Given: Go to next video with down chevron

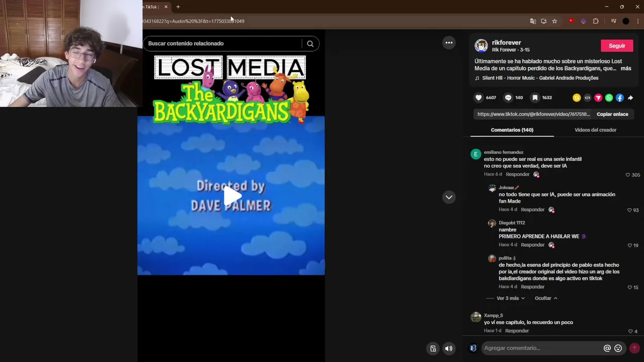Looking at the screenshot, I should [449, 197].
